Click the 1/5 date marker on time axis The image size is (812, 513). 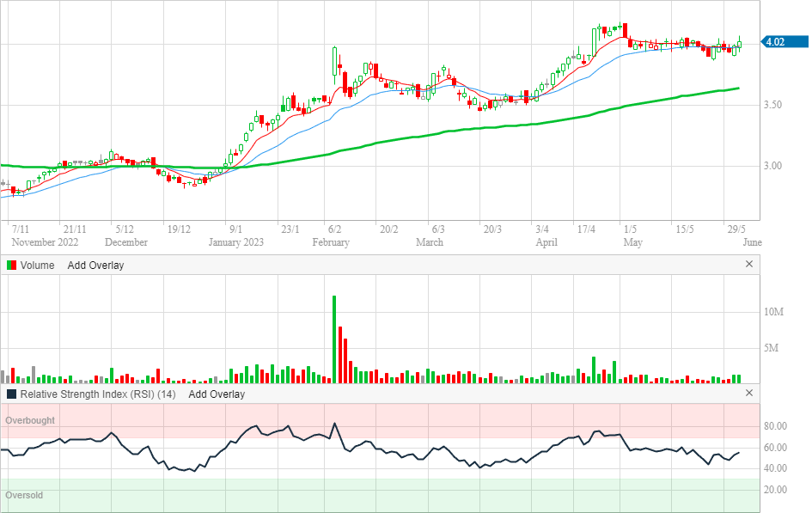630,229
